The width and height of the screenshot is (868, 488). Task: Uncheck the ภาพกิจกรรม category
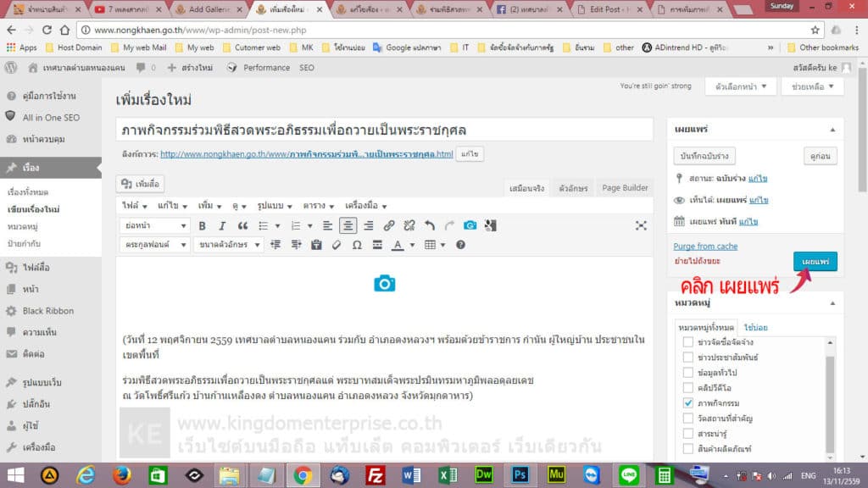[x=687, y=402]
